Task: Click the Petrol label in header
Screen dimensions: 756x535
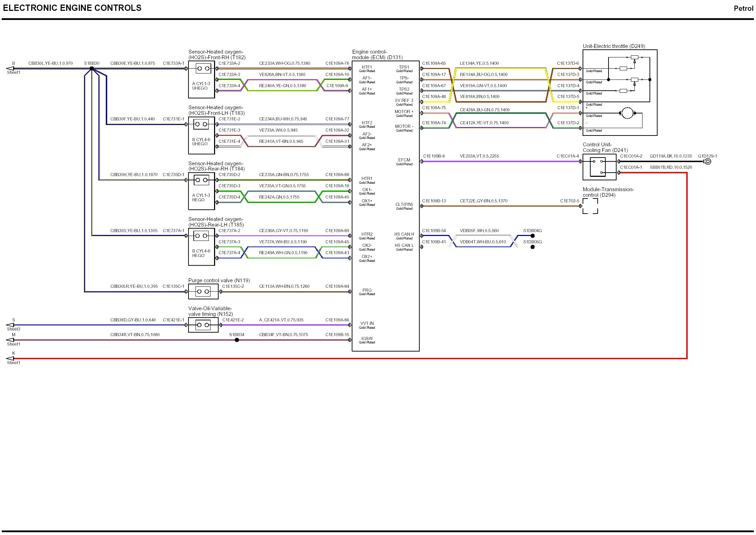Action: (743, 8)
